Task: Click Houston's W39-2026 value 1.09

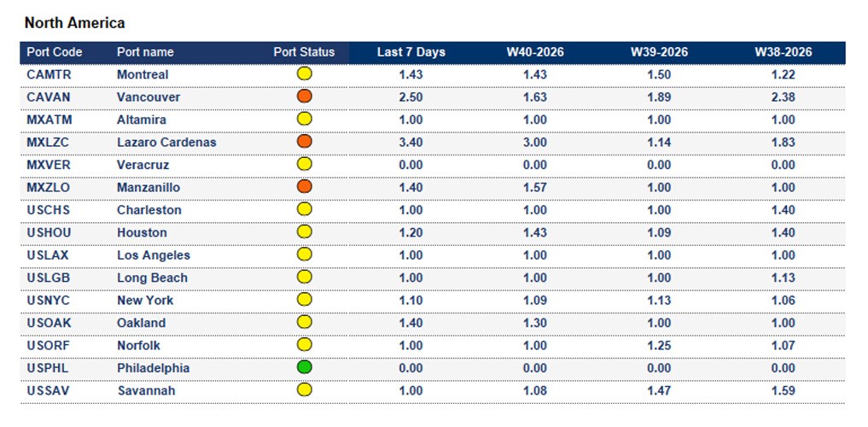Action: tap(659, 232)
